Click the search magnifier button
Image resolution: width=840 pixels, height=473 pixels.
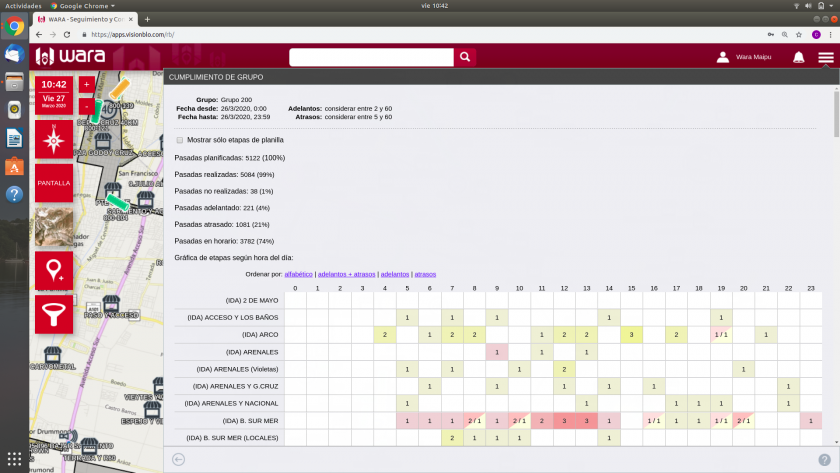coord(464,58)
